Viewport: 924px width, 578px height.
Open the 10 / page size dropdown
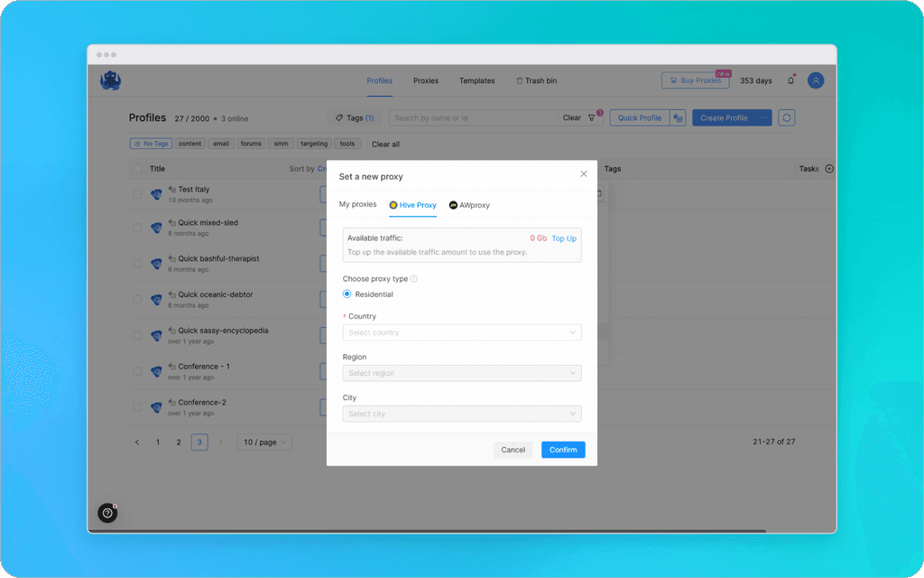point(263,442)
